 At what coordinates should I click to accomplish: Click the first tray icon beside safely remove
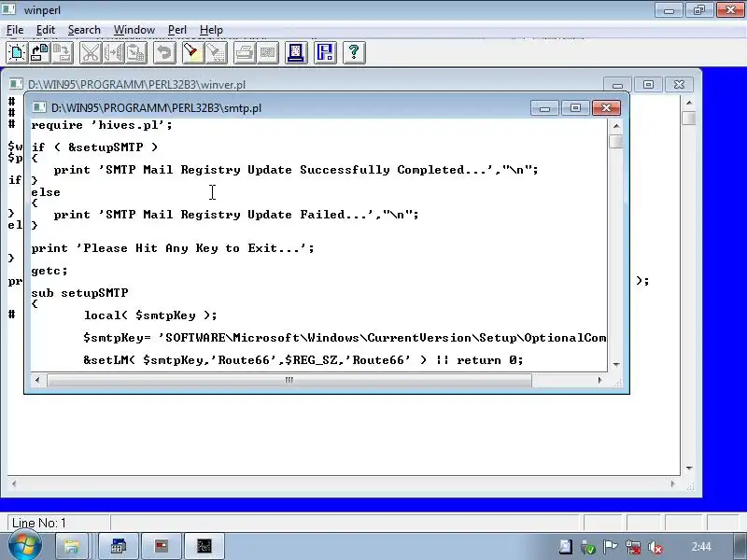click(566, 547)
